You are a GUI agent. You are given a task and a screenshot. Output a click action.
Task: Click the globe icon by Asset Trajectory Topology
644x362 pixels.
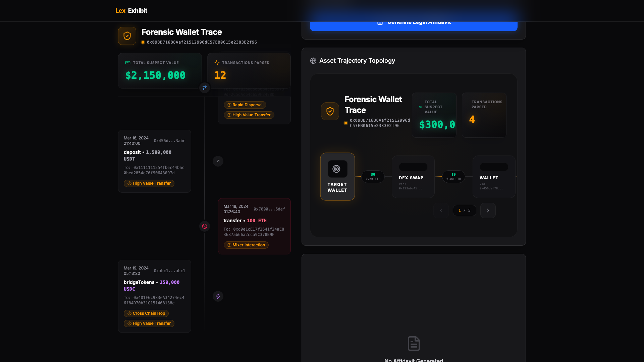(313, 61)
